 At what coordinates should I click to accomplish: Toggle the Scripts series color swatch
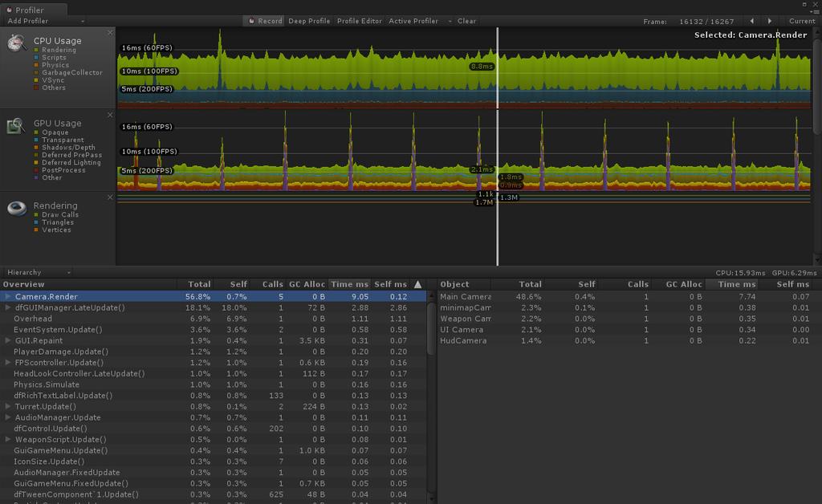(36, 58)
